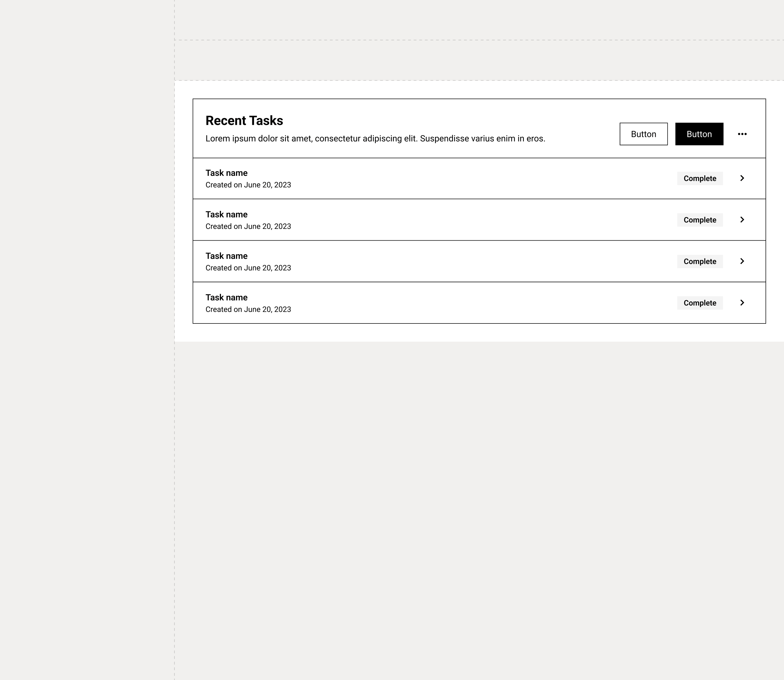
Task: Open the first task row's chevron arrow
Action: pos(742,178)
